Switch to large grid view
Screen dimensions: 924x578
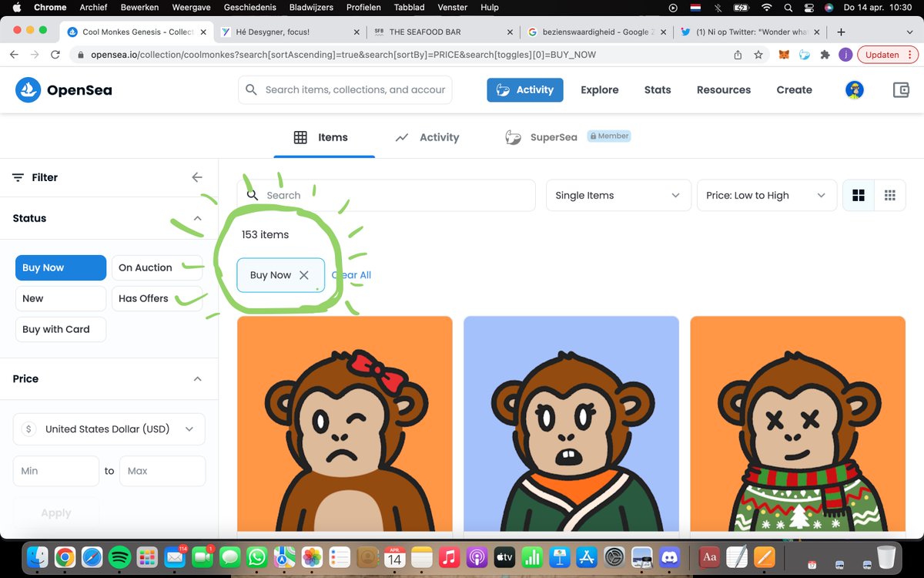coord(859,195)
